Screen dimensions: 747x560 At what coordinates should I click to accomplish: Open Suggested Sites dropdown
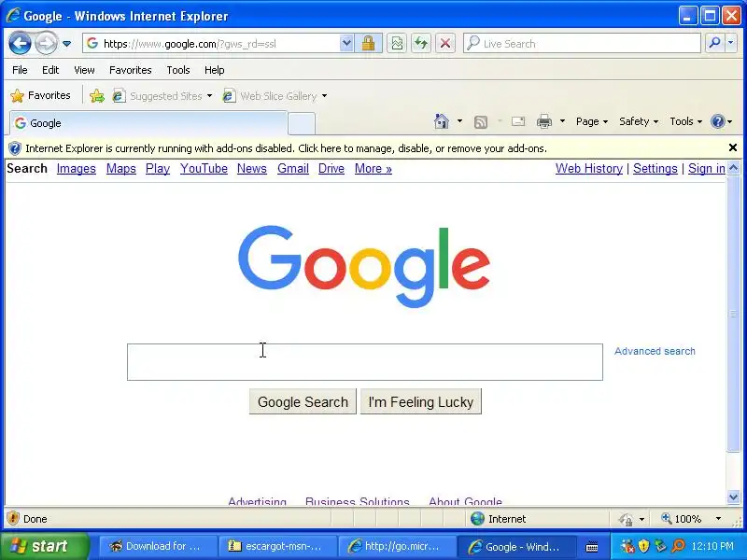162,96
